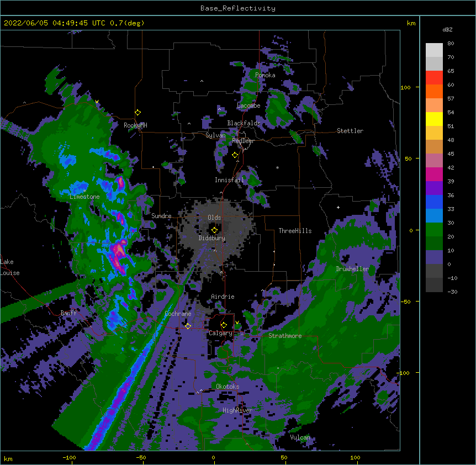Pick the red 60-65 dBZ legend swatch
476x465 pixels.
tap(434, 77)
